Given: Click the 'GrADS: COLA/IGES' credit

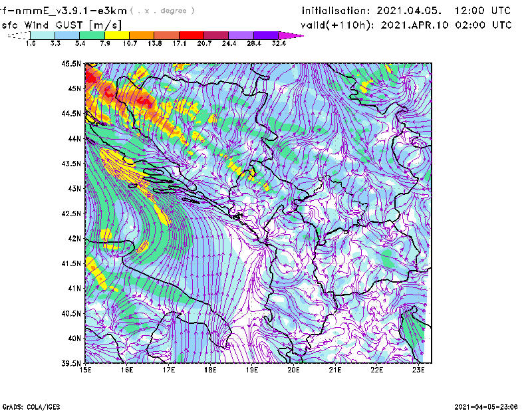Looking at the screenshot, I should [x=31, y=407].
